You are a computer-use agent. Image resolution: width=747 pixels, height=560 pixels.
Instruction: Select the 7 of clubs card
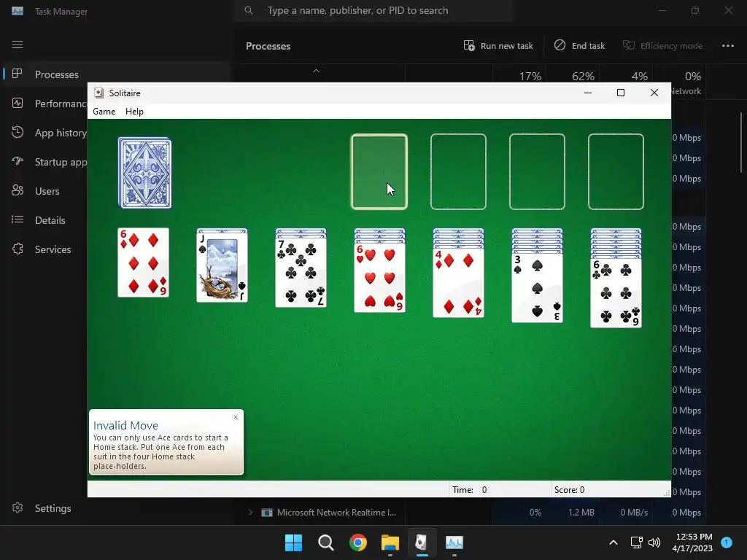click(301, 273)
